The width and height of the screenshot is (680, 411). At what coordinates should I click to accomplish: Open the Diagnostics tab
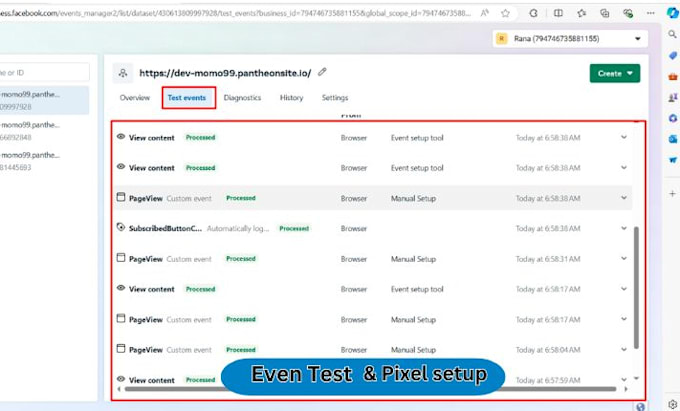click(x=242, y=98)
